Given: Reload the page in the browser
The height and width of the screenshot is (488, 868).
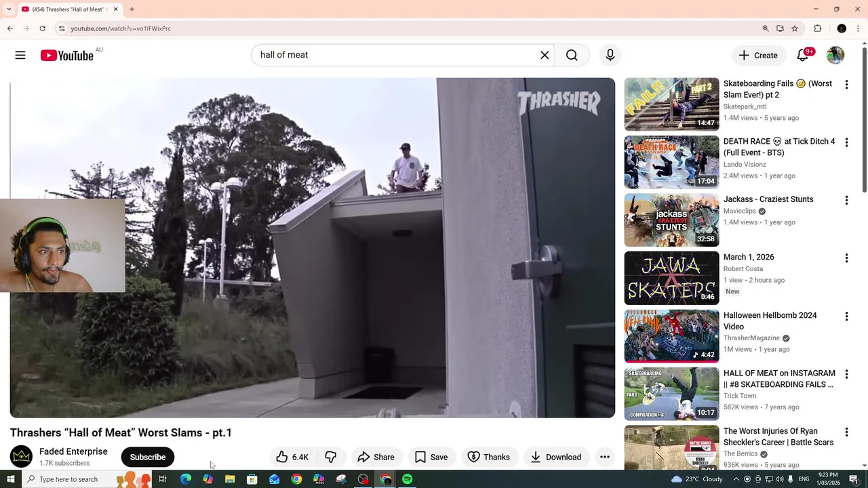Looking at the screenshot, I should coord(42,28).
